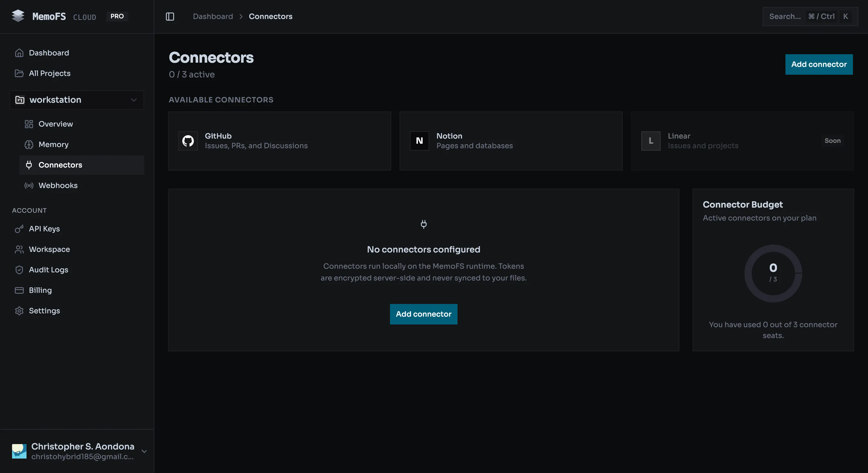Select Connectors in the sidebar
868x473 pixels.
coord(82,165)
